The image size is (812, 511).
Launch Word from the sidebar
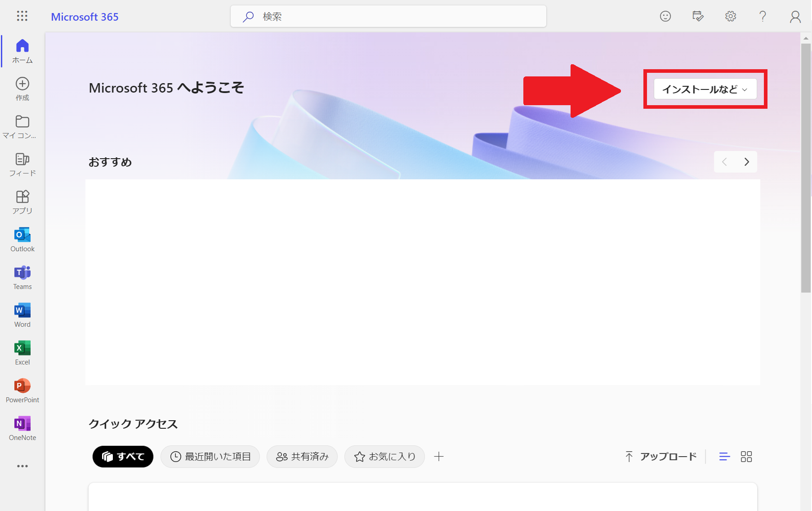pyautogui.click(x=22, y=315)
